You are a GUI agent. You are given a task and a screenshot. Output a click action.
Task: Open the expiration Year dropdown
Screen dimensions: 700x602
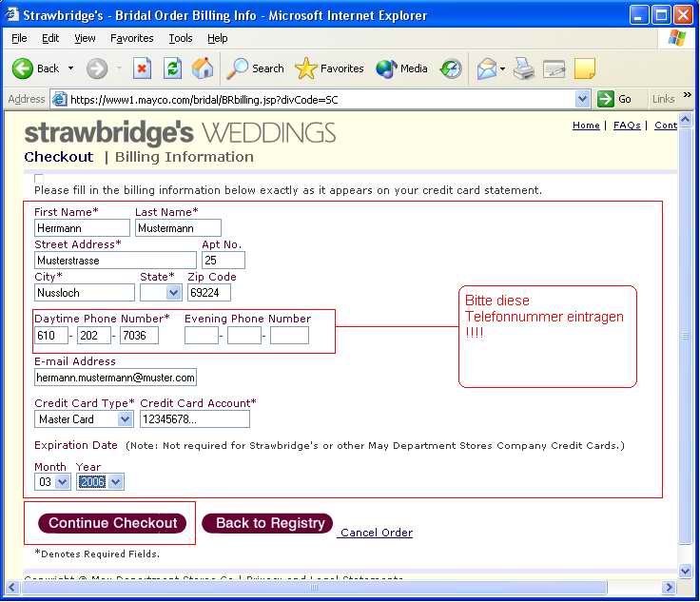100,482
